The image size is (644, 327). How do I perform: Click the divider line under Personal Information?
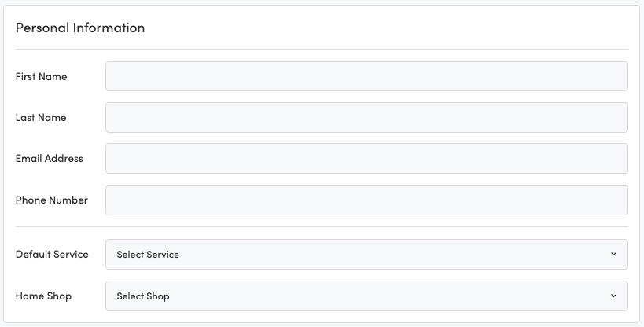point(322,50)
